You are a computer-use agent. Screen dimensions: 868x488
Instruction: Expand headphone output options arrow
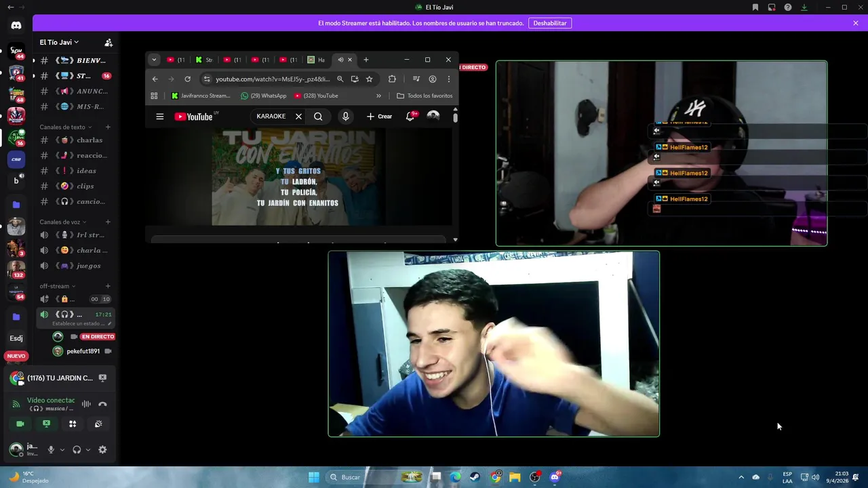[x=88, y=449]
